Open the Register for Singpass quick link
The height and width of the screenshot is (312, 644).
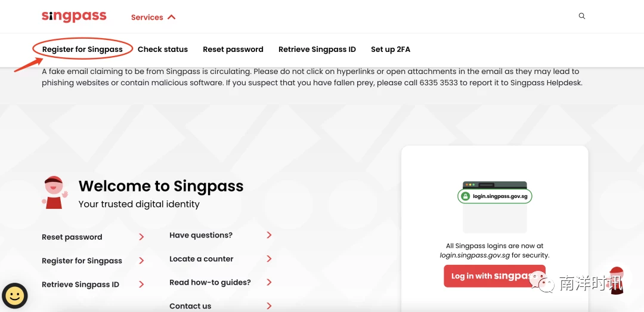pyautogui.click(x=82, y=261)
